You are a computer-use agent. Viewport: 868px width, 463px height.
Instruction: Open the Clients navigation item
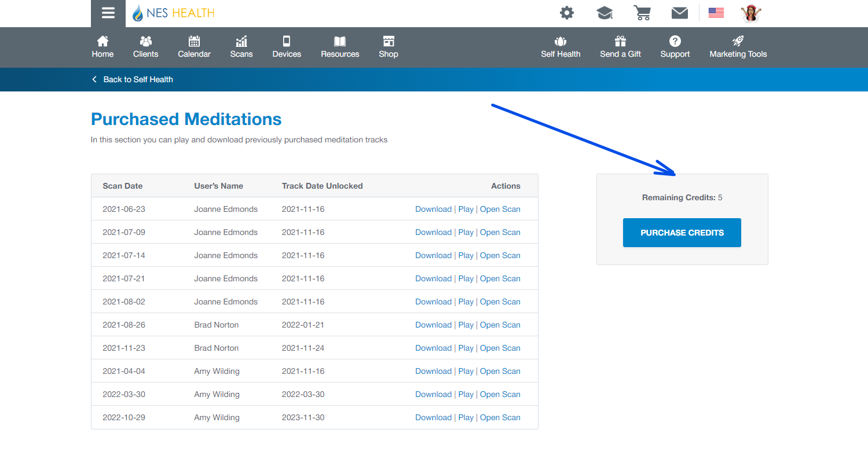click(x=145, y=47)
